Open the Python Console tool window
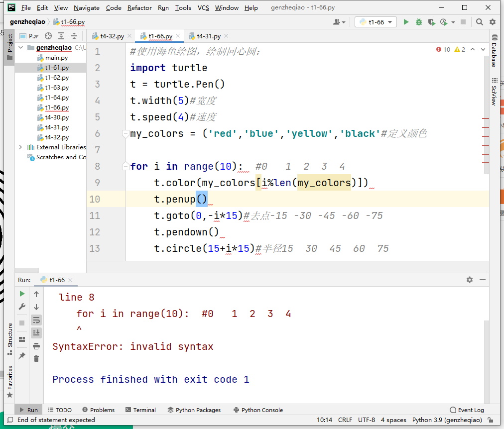This screenshot has width=504, height=429. [258, 410]
